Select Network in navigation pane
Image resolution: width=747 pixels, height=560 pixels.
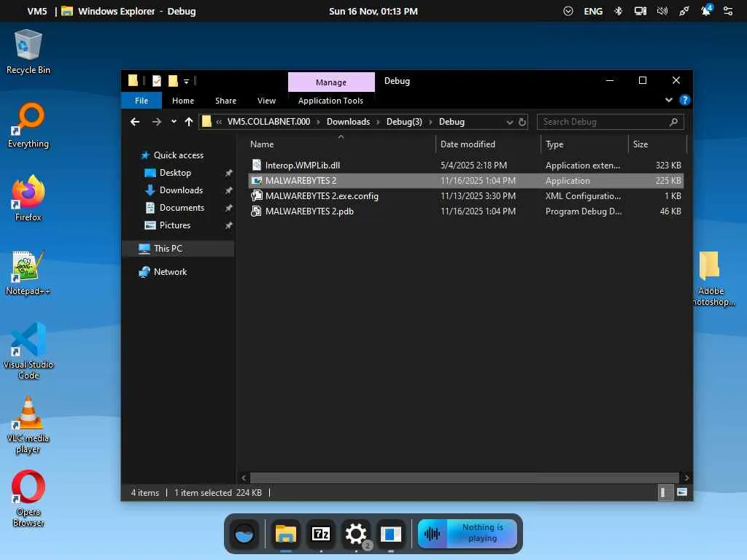(x=169, y=272)
